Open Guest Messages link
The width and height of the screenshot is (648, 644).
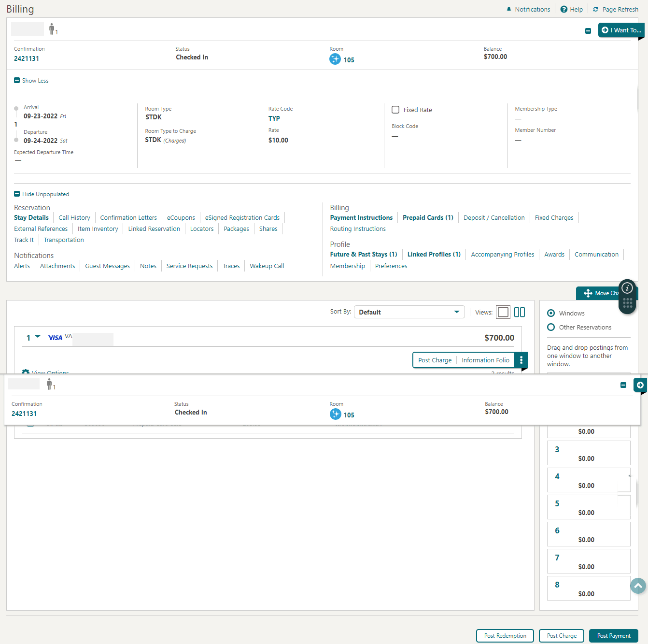coord(108,266)
